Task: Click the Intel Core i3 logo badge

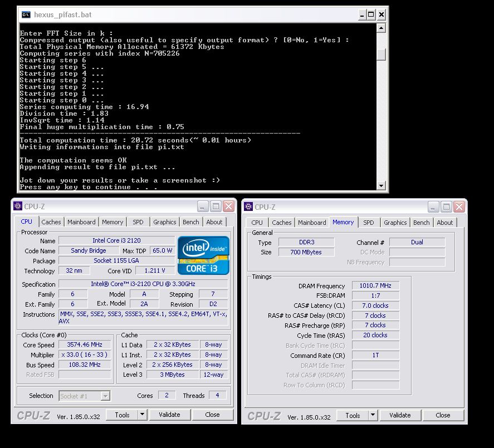Action: (203, 255)
